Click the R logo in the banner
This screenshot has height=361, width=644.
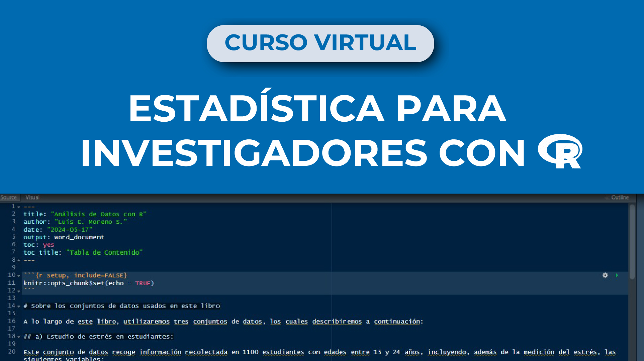tap(560, 151)
